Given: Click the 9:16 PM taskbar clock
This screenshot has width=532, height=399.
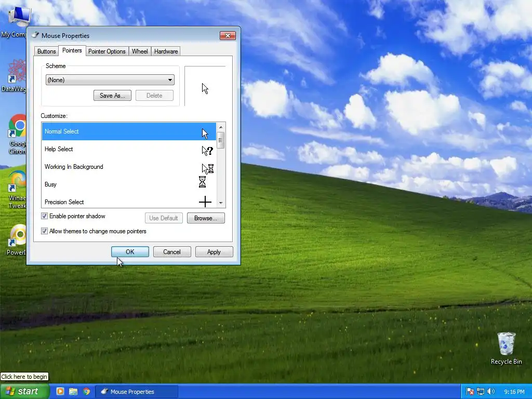Looking at the screenshot, I should 514,392.
